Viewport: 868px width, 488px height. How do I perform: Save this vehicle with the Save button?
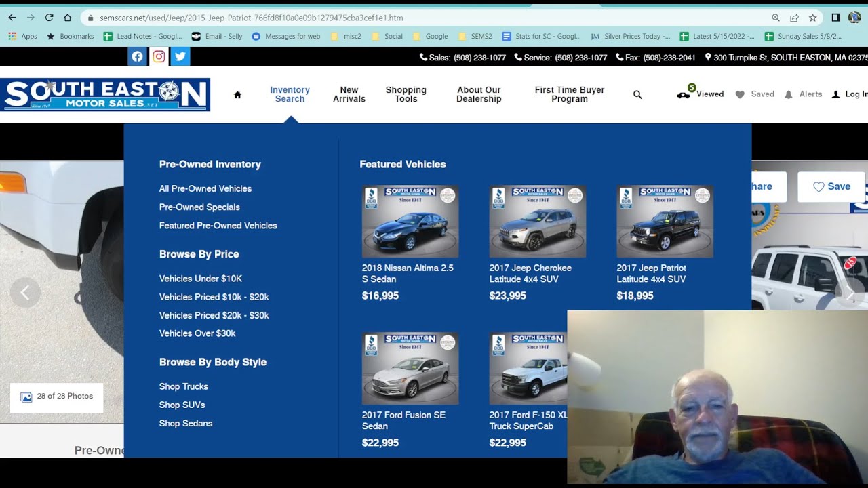831,187
